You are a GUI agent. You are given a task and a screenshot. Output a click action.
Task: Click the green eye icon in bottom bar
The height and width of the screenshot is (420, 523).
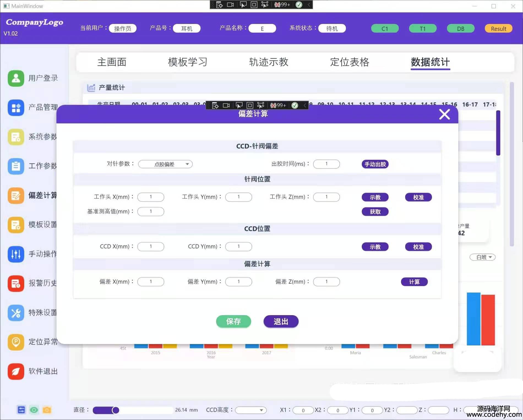tap(34, 410)
